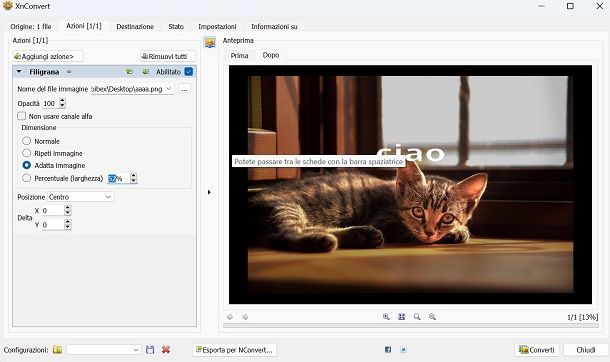
Task: Go to previous preview image arrow
Action: coord(230,317)
